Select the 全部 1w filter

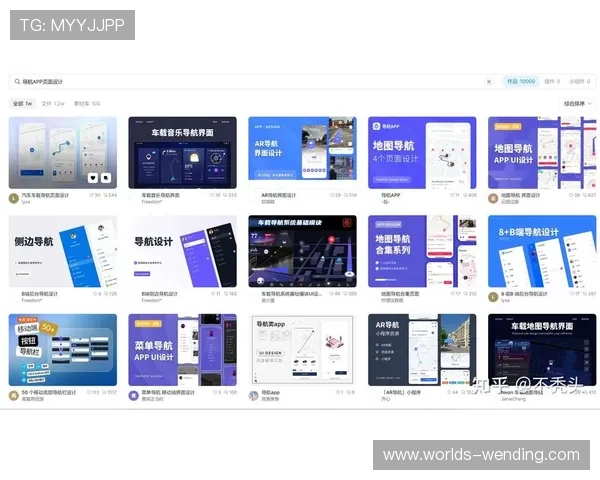pyautogui.click(x=23, y=103)
